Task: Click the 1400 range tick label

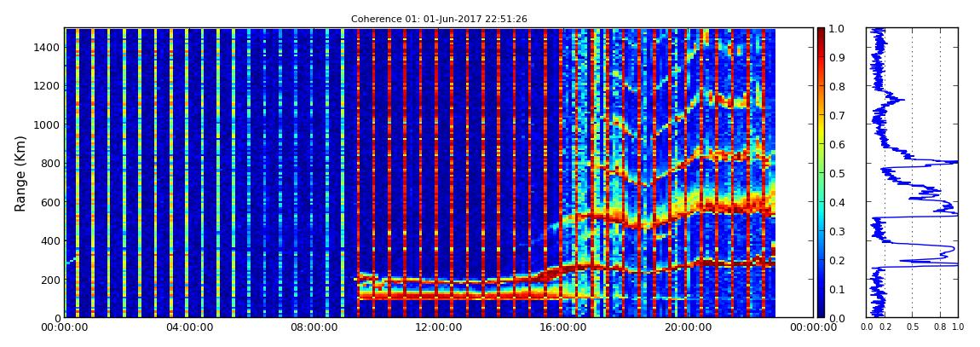Action: pyautogui.click(x=46, y=48)
